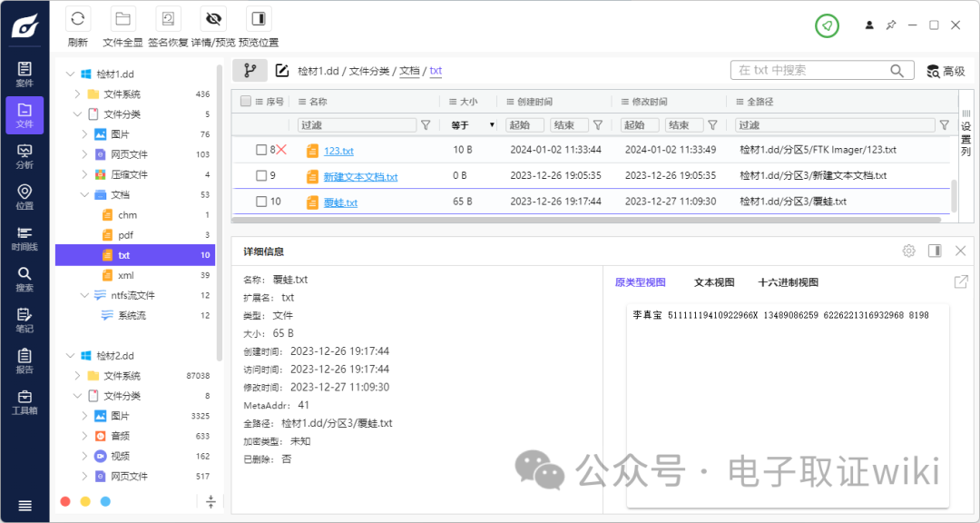Viewport: 980px width, 523px height.
Task: Open the 等于 size comparison dropdown
Action: pyautogui.click(x=473, y=125)
